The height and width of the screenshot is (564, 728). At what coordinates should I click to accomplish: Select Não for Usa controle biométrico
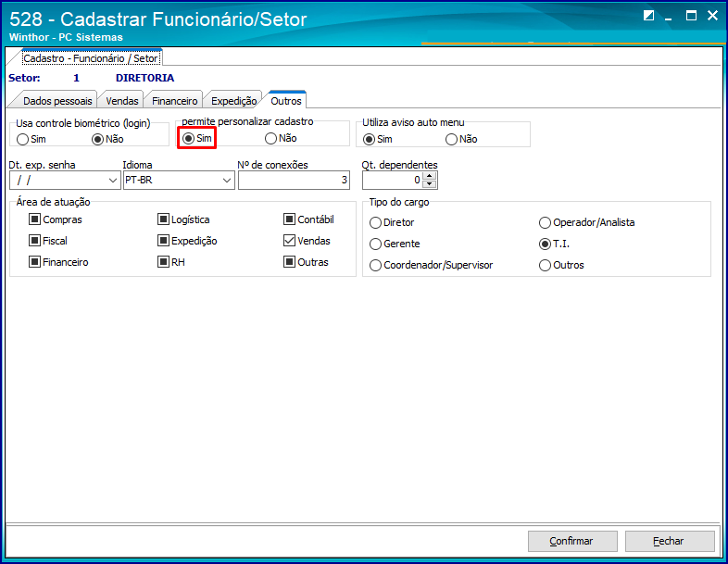107,139
